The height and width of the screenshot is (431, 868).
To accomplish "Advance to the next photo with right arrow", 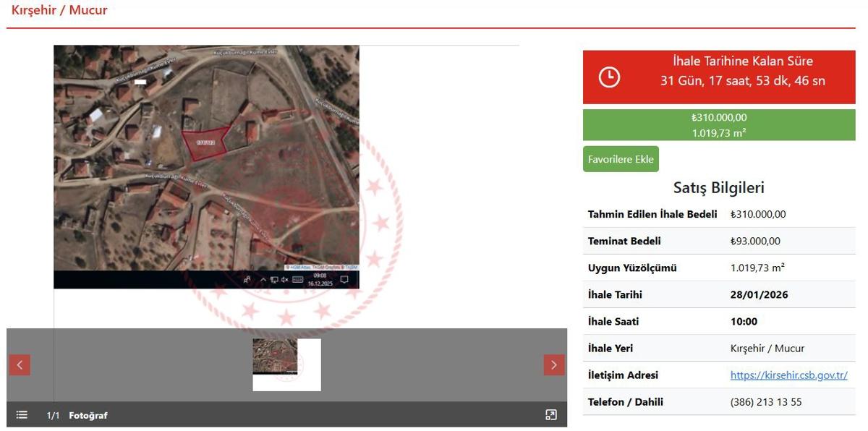I will pos(554,365).
